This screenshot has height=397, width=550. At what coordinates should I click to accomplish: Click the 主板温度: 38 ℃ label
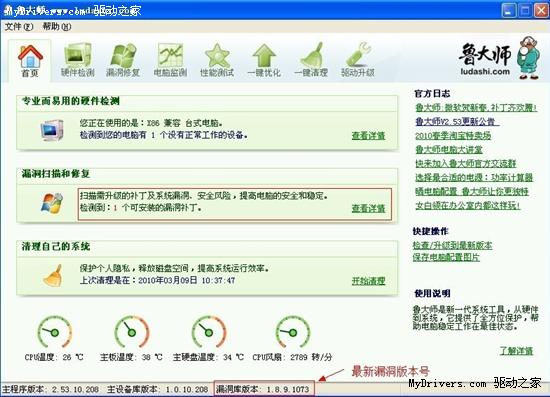pos(131,357)
